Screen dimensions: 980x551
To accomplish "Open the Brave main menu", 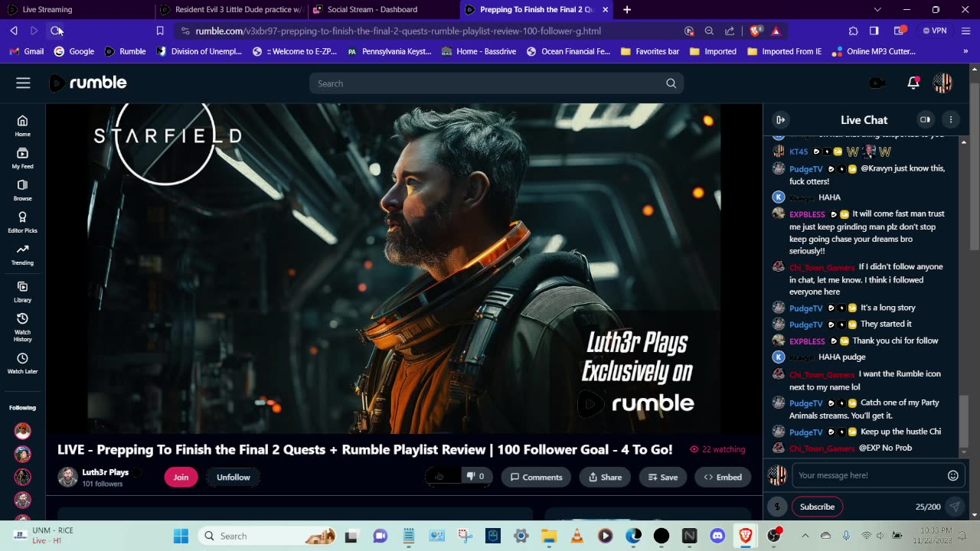I will [x=965, y=31].
